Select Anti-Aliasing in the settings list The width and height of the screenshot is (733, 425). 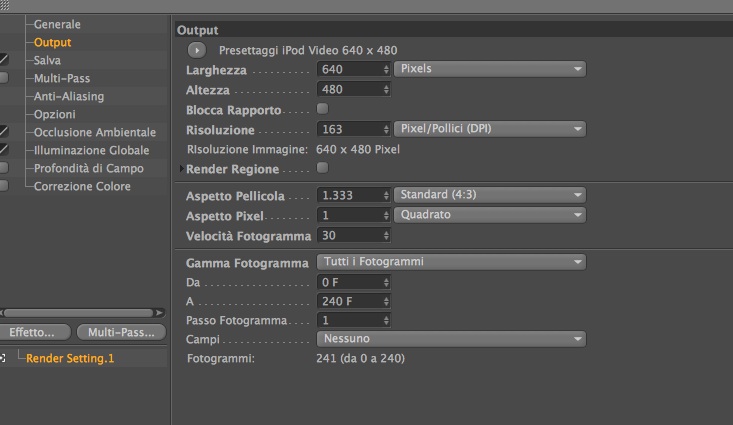[69, 96]
